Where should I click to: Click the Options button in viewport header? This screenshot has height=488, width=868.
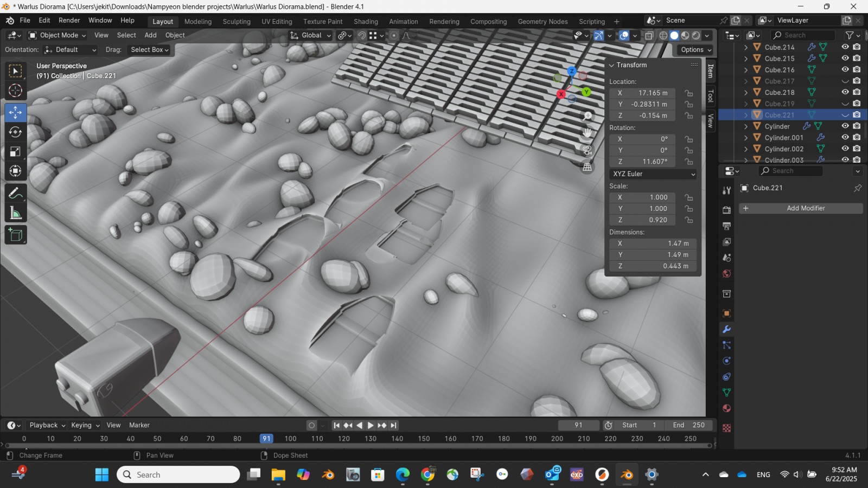click(x=695, y=50)
